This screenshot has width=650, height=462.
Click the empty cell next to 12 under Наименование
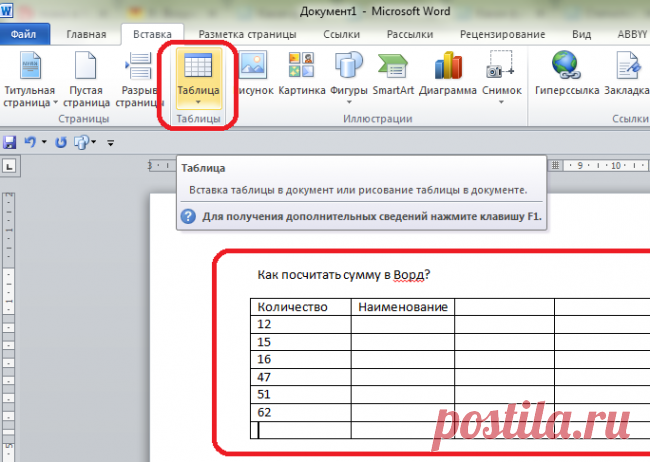click(403, 324)
